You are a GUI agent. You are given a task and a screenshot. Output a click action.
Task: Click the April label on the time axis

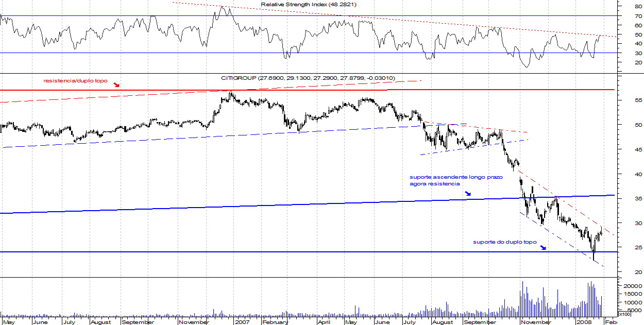click(x=324, y=322)
